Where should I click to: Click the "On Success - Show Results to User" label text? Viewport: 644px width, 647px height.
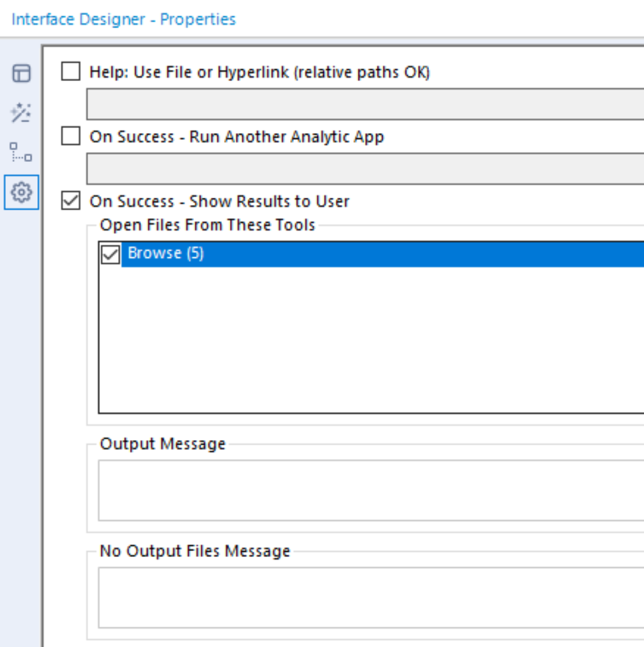tap(219, 202)
